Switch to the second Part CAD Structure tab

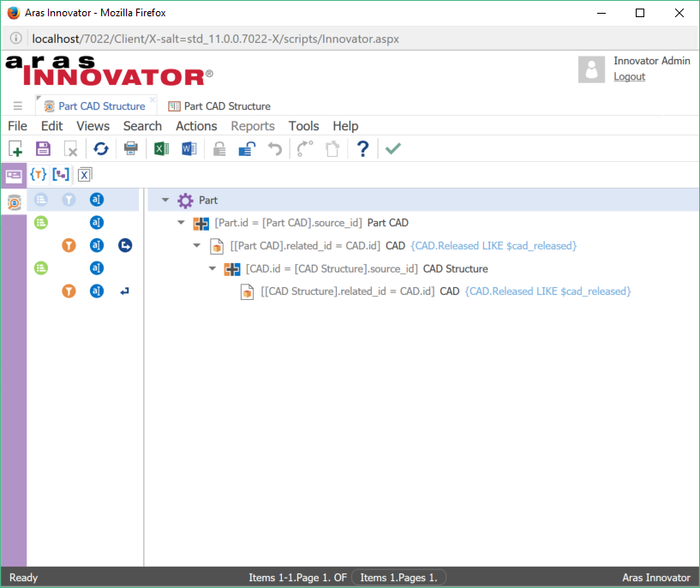pos(219,106)
